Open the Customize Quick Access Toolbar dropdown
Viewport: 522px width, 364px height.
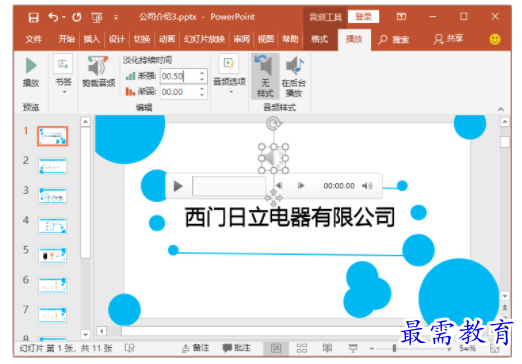(x=116, y=17)
